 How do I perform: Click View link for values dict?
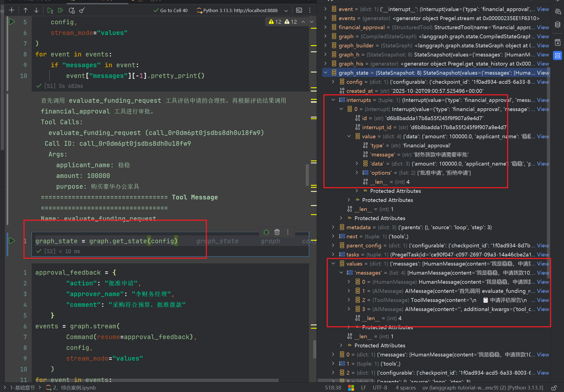(543, 264)
